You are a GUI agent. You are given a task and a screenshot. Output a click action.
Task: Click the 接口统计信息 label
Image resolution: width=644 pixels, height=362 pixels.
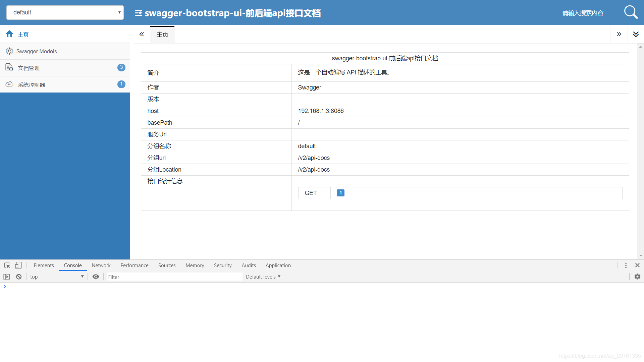click(165, 181)
